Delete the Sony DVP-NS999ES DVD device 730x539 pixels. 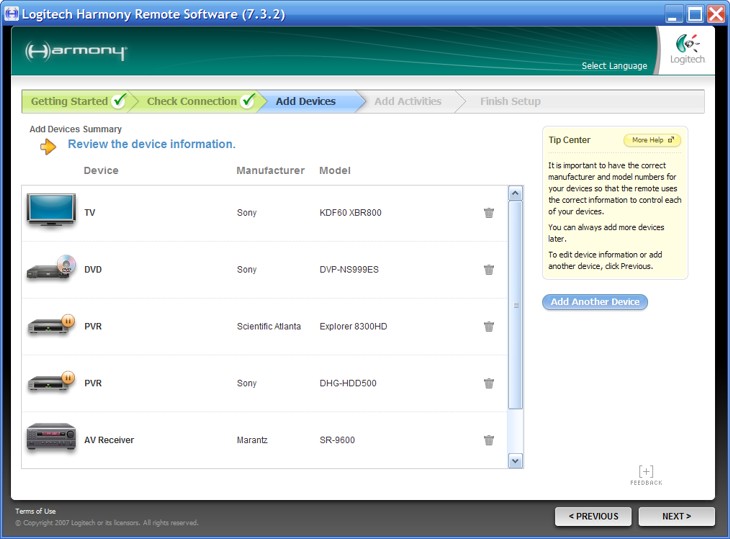pyautogui.click(x=489, y=270)
